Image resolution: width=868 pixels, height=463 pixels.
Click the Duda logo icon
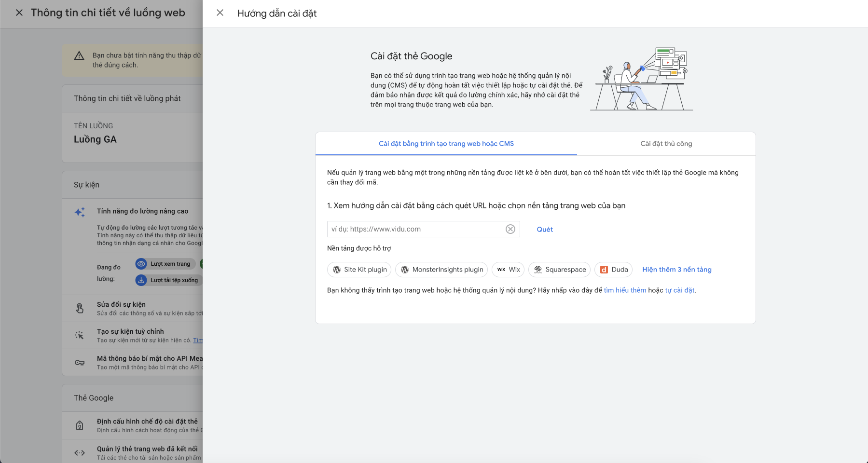pyautogui.click(x=604, y=270)
